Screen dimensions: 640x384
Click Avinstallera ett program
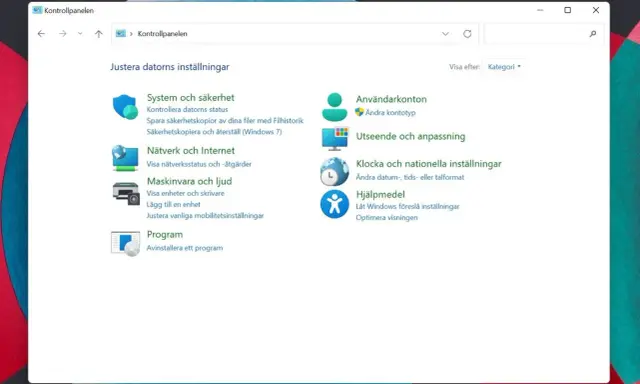pos(185,248)
